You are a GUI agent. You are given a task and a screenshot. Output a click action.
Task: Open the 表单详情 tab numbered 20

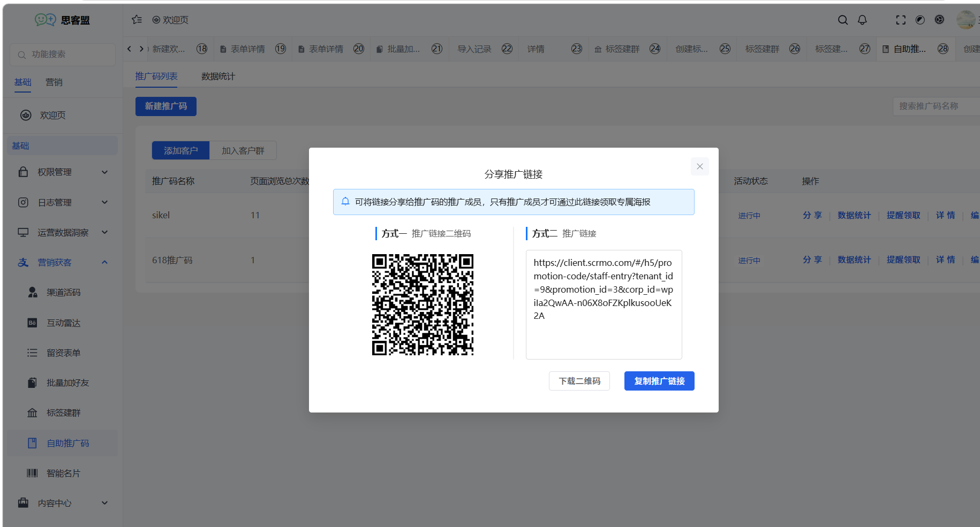[x=330, y=49]
